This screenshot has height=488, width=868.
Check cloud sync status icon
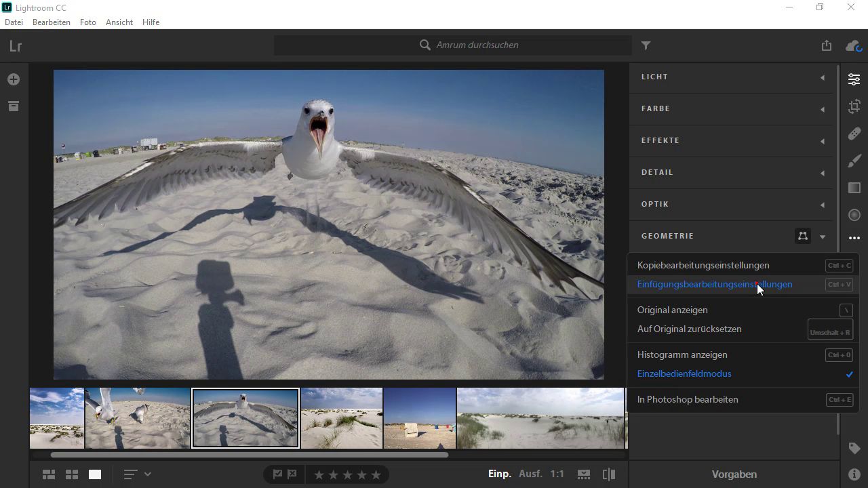tap(853, 45)
